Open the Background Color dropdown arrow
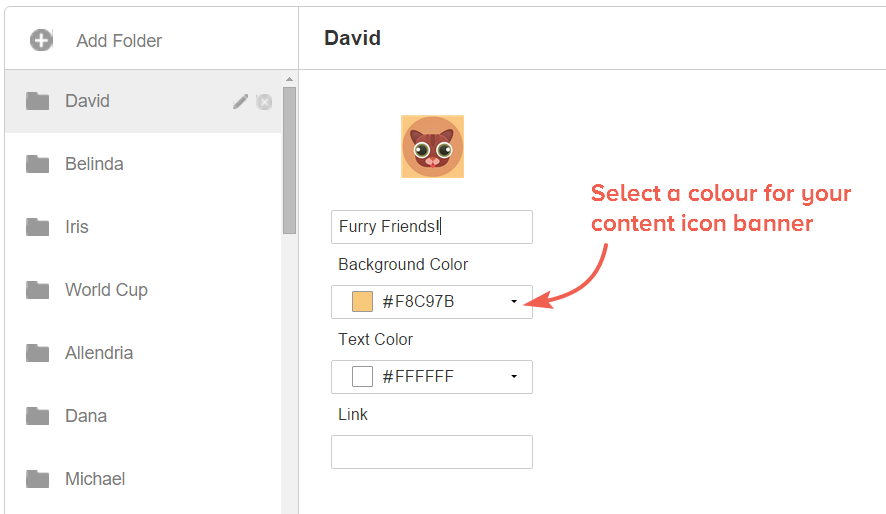Image resolution: width=886 pixels, height=514 pixels. 514,302
